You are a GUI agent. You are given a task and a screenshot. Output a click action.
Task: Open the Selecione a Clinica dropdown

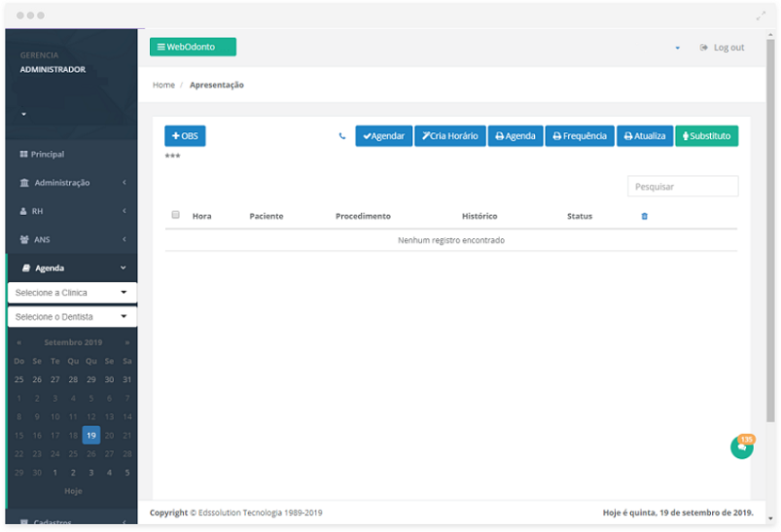72,293
